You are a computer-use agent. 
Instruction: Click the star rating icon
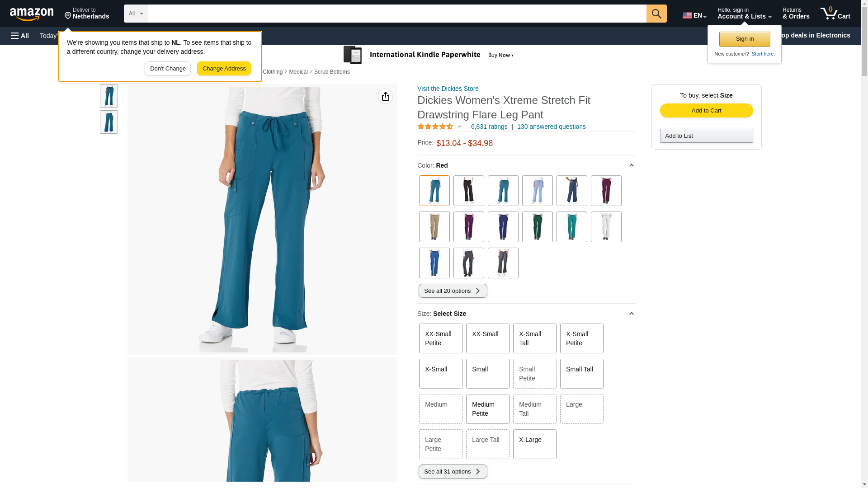click(x=435, y=127)
